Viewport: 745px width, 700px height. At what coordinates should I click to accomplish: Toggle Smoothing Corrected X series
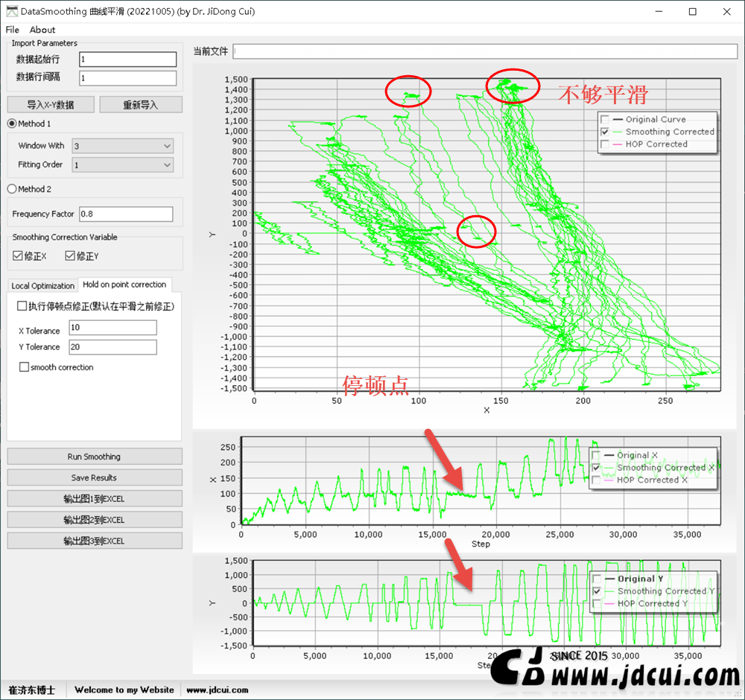[x=596, y=468]
